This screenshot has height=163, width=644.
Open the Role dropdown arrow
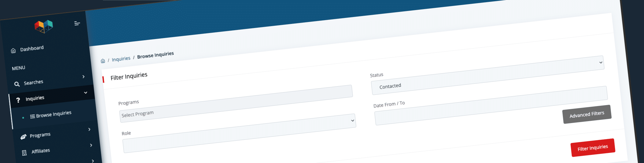pyautogui.click(x=353, y=121)
